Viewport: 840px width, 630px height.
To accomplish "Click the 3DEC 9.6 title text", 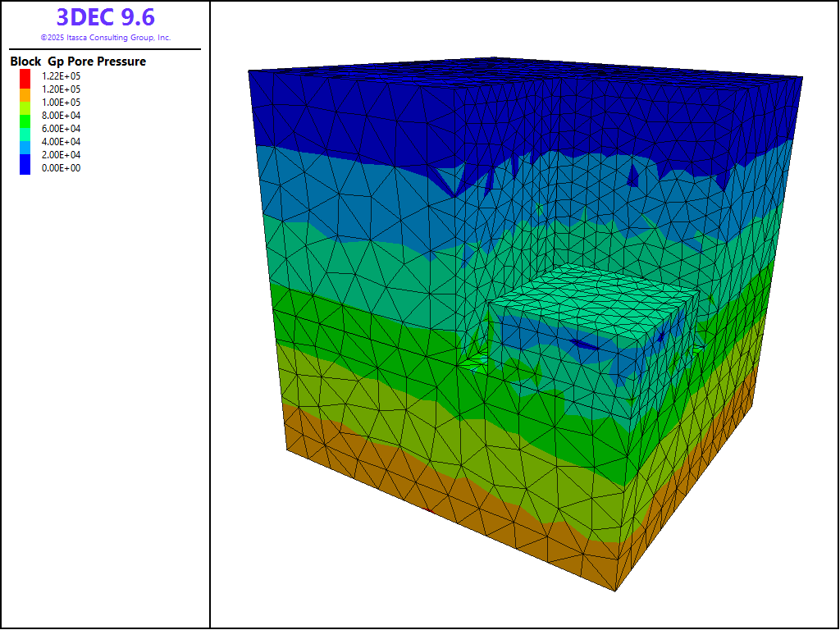I will pos(105,17).
